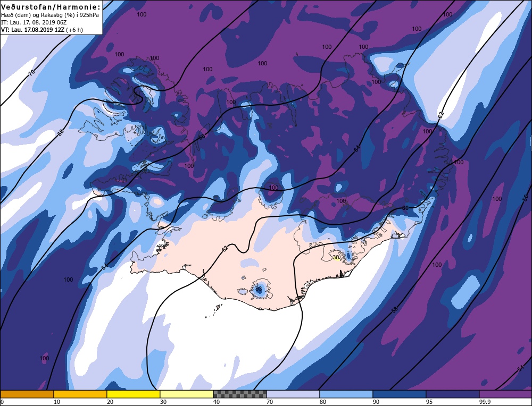The height and width of the screenshot is (406, 532).
Task: Select the pale yellow 30–40 legend swatch
Action: (187, 394)
